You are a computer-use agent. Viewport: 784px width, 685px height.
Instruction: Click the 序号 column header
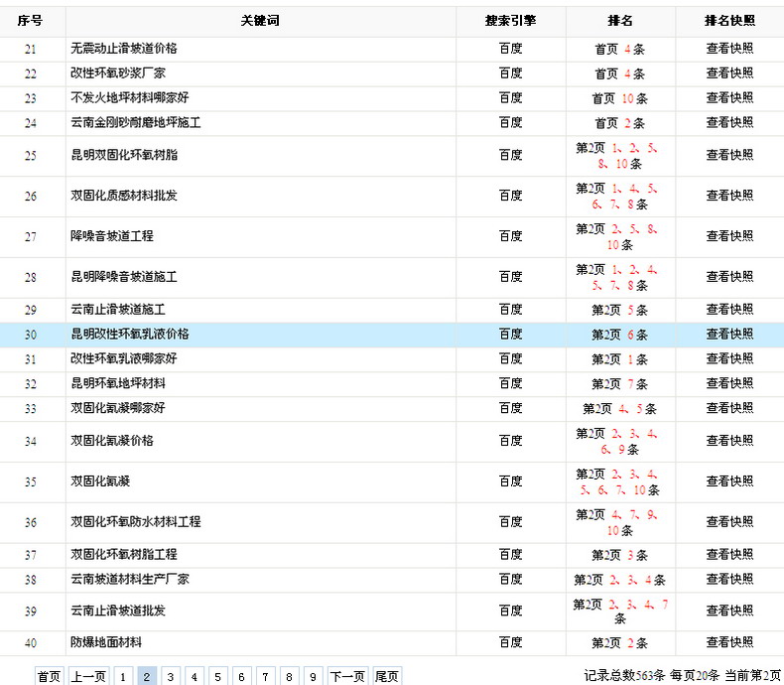[x=30, y=21]
